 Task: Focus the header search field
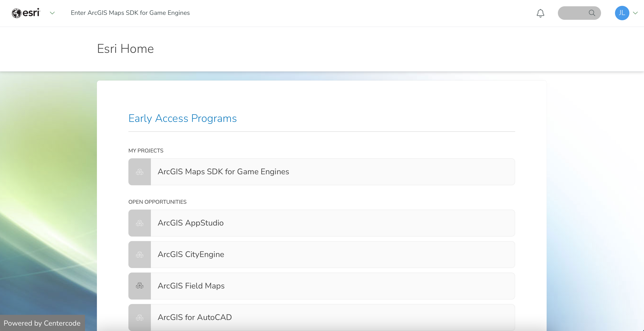(579, 13)
